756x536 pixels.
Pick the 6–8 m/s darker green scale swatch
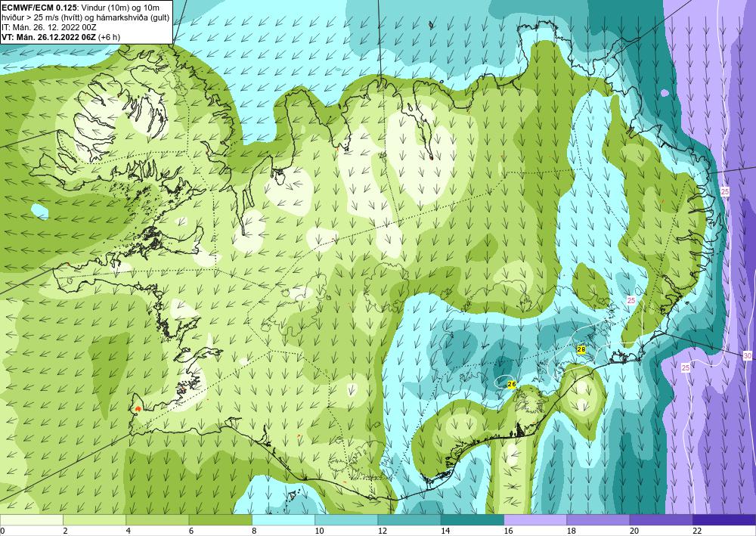click(220, 519)
